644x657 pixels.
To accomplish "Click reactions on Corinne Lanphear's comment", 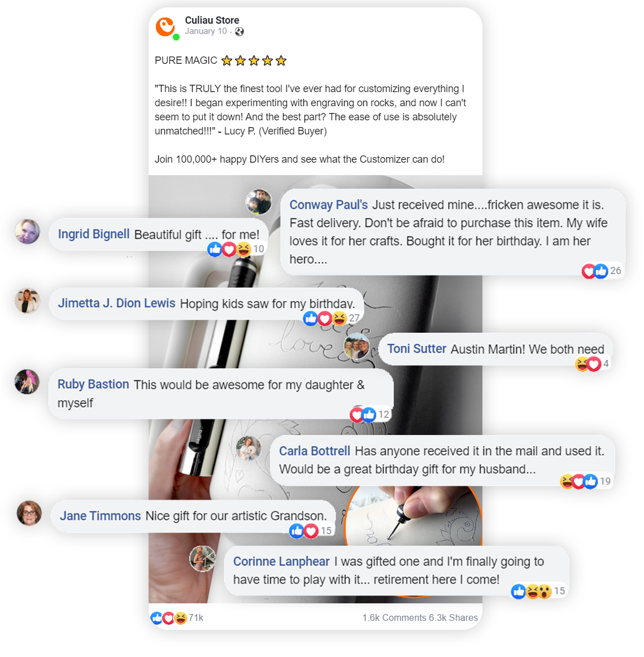I will point(538,591).
